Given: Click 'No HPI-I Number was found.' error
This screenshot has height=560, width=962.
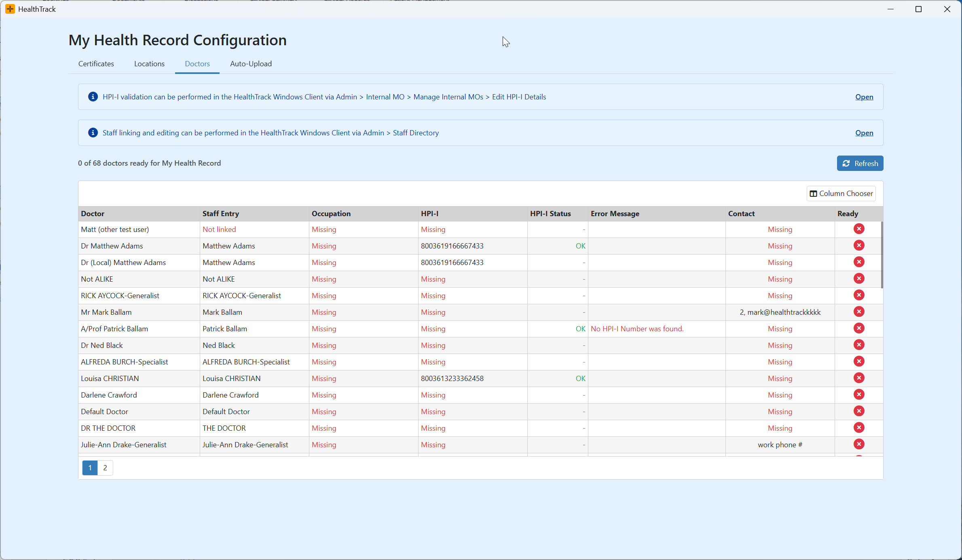Looking at the screenshot, I should [637, 329].
